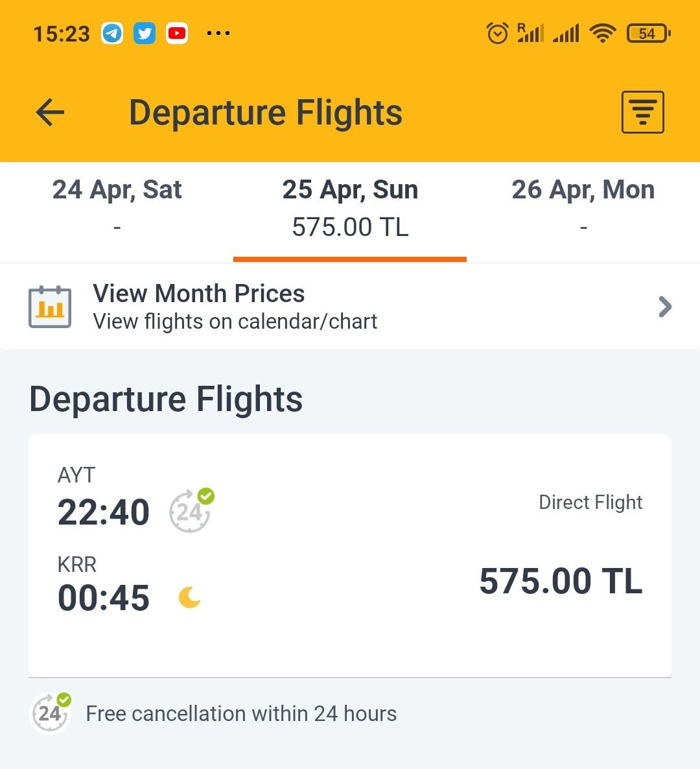Open View Month Prices
This screenshot has height=769, width=700.
click(350, 307)
